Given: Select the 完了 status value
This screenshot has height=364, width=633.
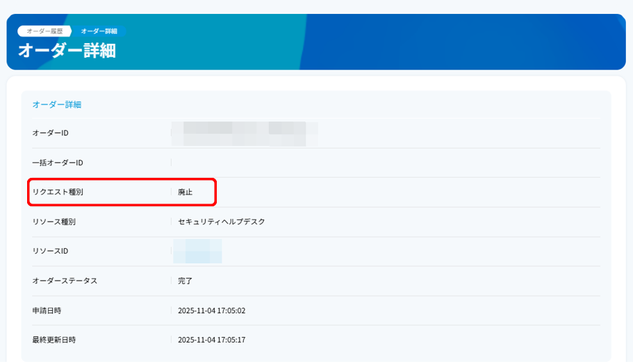Looking at the screenshot, I should 186,281.
